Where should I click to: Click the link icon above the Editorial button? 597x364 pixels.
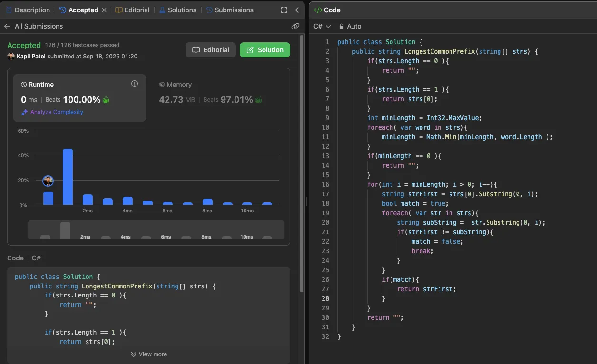(295, 27)
